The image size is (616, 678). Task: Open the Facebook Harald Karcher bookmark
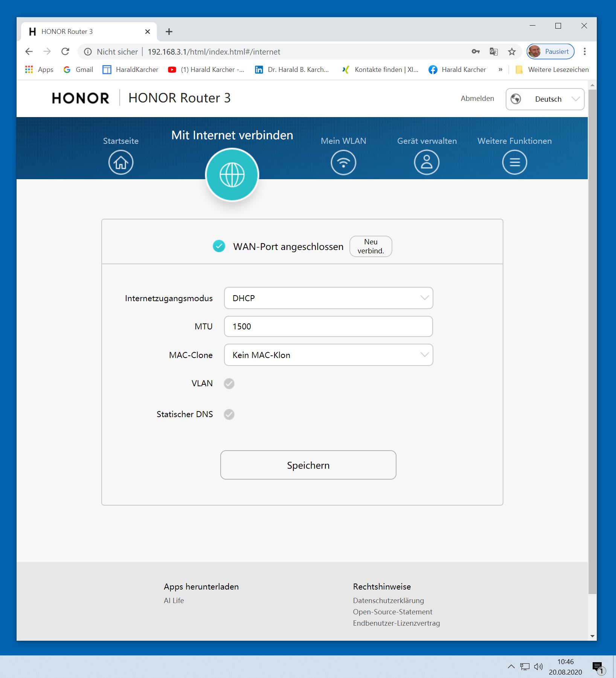(457, 70)
